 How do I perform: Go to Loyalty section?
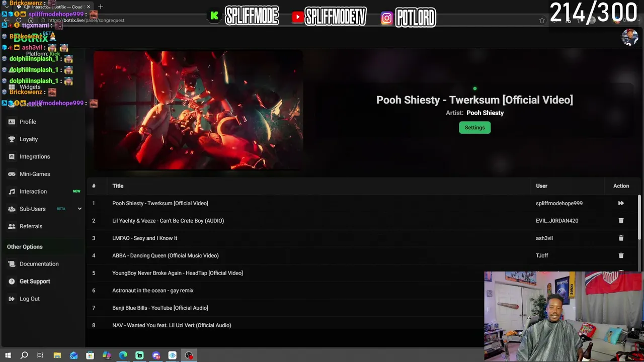pyautogui.click(x=29, y=139)
